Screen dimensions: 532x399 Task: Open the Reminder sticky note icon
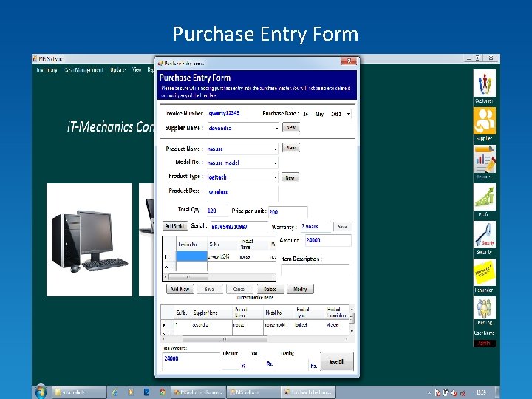click(x=484, y=272)
